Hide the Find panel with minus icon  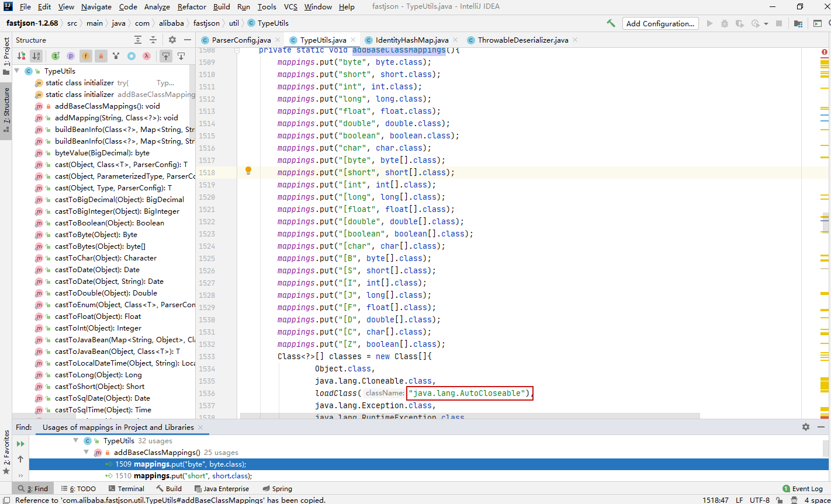click(x=820, y=427)
